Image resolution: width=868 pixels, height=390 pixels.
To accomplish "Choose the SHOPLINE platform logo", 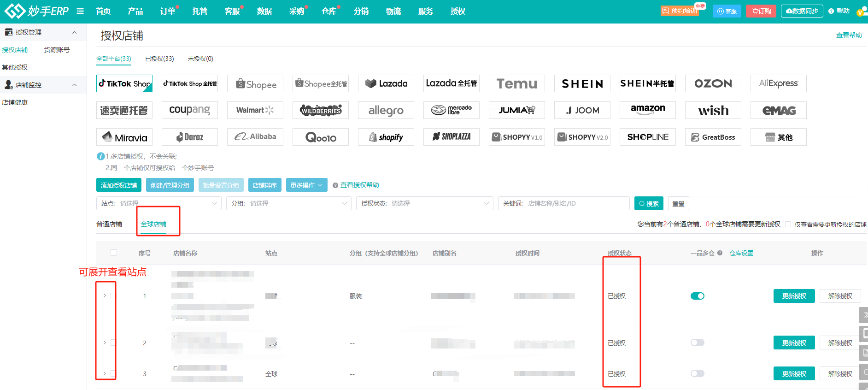I will (x=648, y=137).
